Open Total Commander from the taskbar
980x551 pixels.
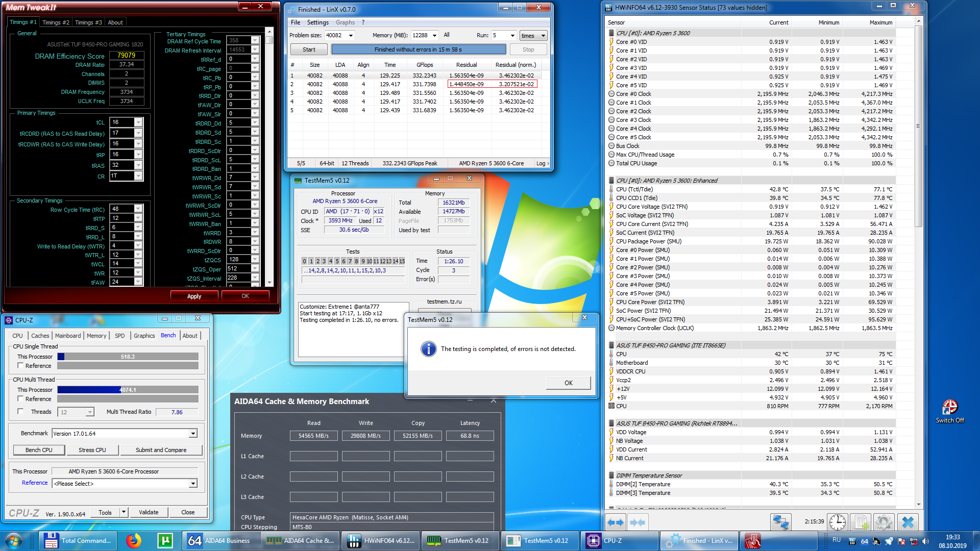point(78,540)
